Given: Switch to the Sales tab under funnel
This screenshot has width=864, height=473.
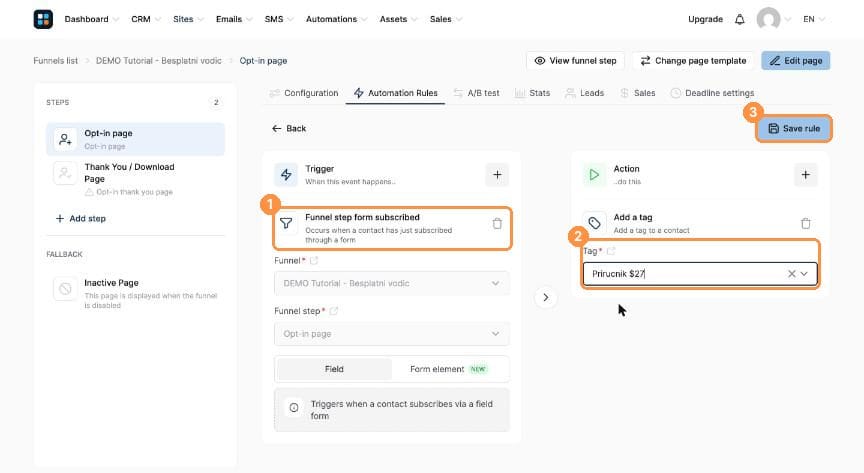Looking at the screenshot, I should point(638,93).
